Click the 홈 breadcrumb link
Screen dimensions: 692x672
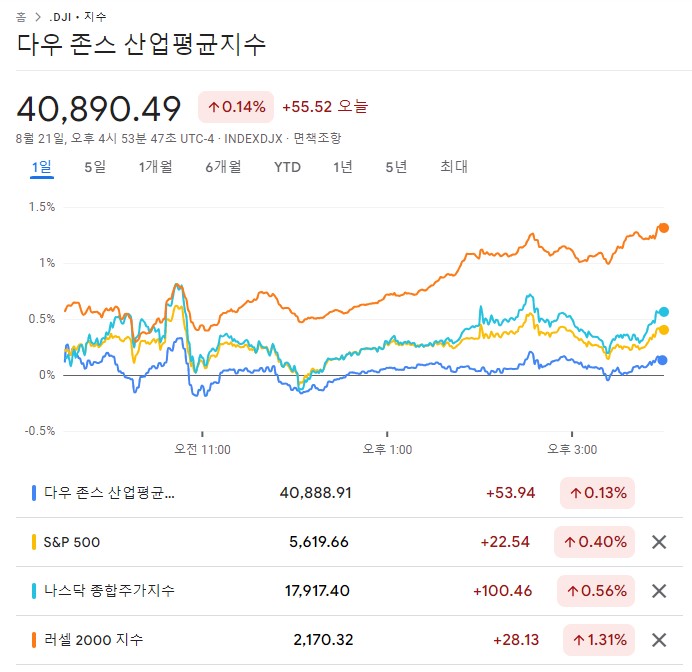21,17
